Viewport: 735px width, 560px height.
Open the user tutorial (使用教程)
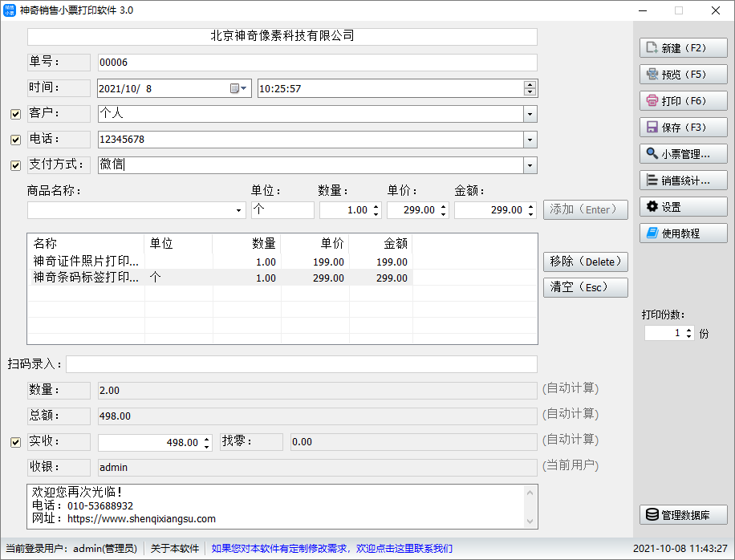(683, 233)
